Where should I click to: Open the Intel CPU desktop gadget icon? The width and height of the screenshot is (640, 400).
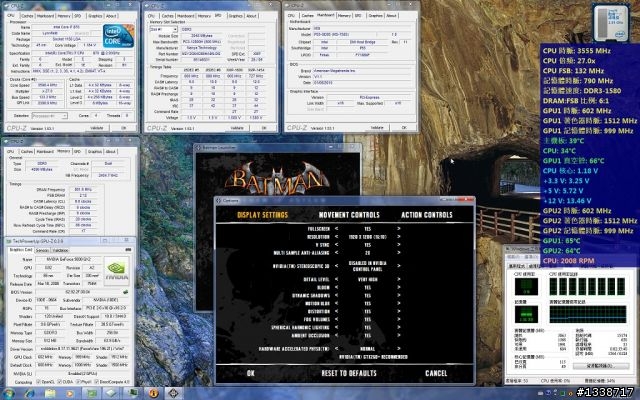pos(610,22)
